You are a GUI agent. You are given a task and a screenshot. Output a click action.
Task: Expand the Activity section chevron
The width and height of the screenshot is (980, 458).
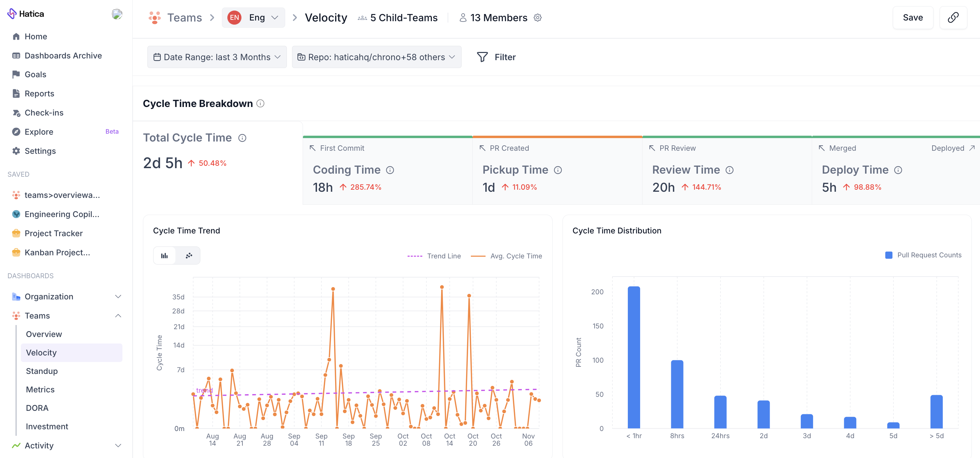coord(118,445)
